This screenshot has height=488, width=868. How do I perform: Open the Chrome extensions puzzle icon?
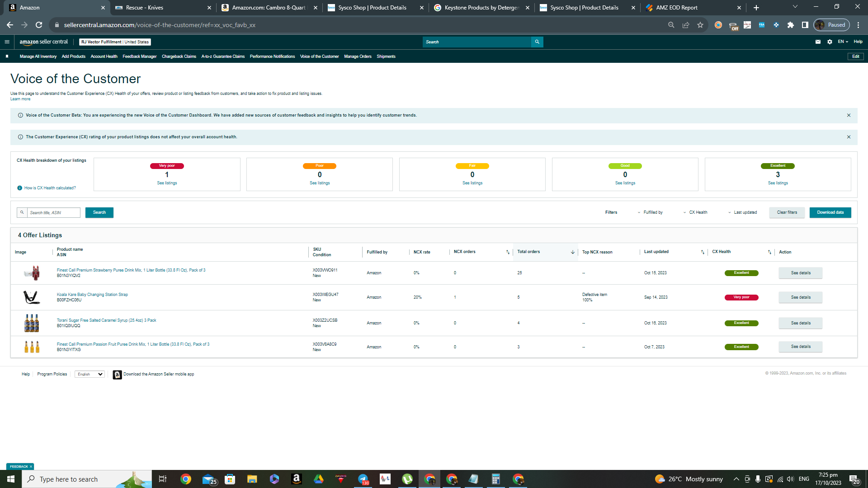790,25
